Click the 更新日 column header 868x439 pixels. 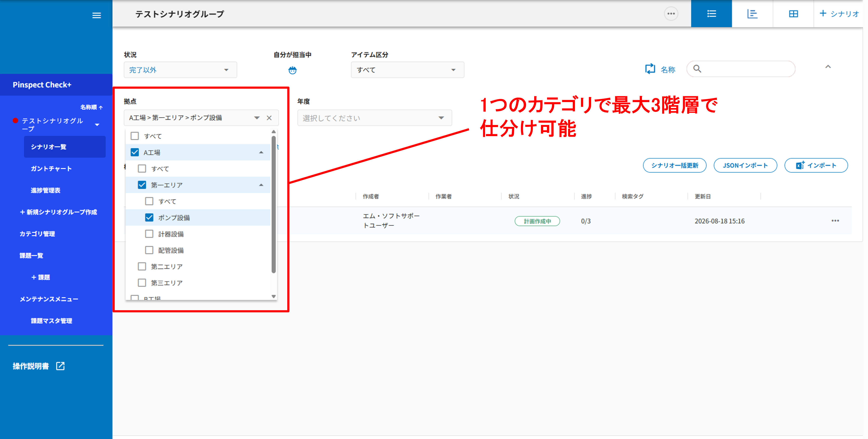click(x=703, y=196)
